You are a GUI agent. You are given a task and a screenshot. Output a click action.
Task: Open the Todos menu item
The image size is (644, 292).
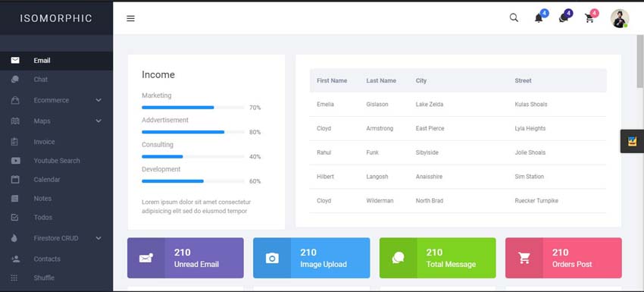tap(56, 217)
